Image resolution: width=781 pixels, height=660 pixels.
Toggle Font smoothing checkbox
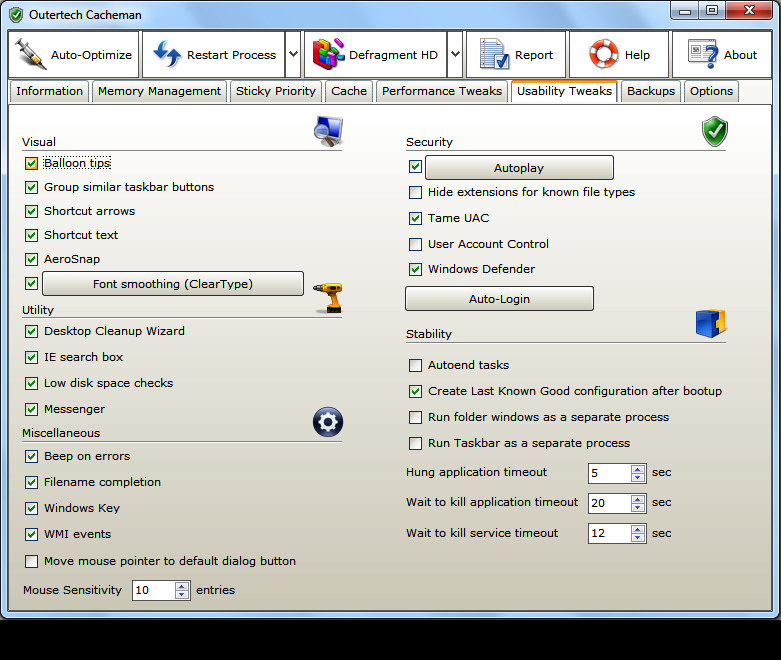pos(31,283)
